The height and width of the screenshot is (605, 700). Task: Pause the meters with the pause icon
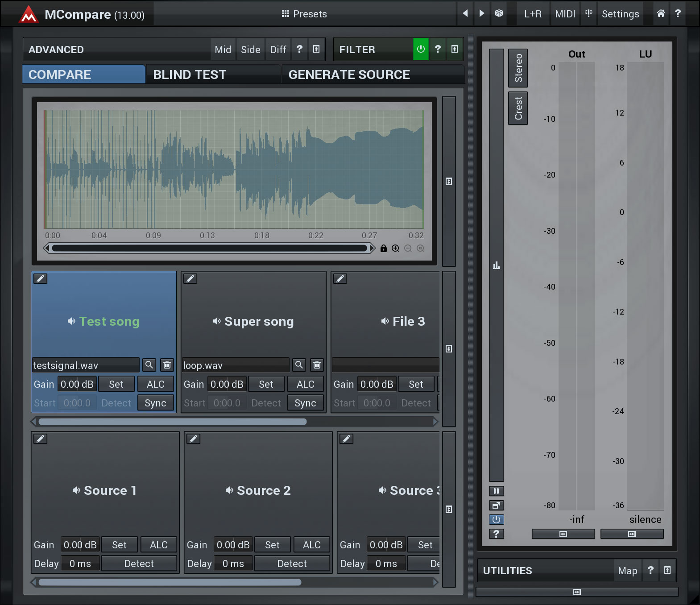point(496,491)
